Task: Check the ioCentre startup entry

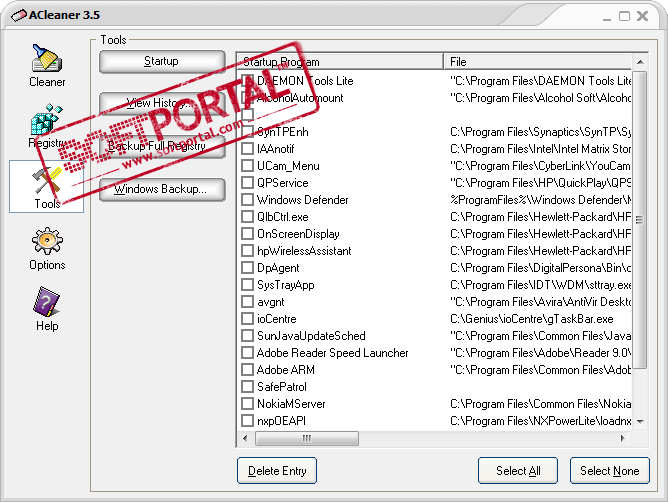Action: pyautogui.click(x=248, y=319)
